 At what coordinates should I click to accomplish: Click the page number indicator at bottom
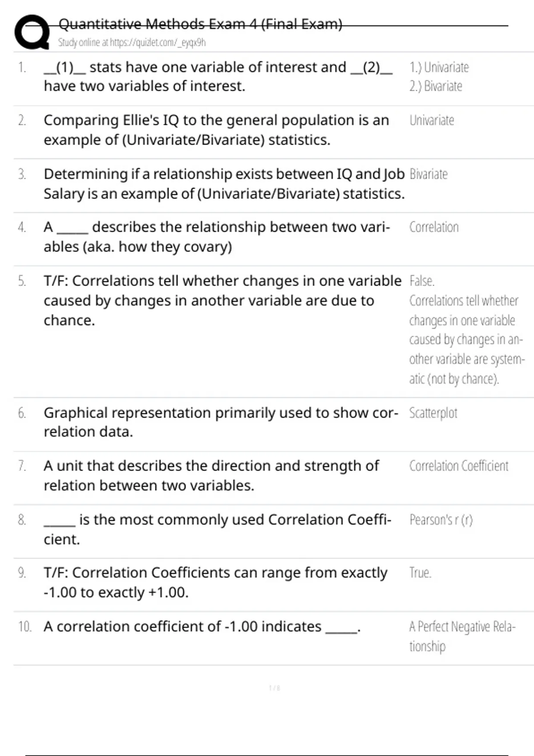[275, 688]
